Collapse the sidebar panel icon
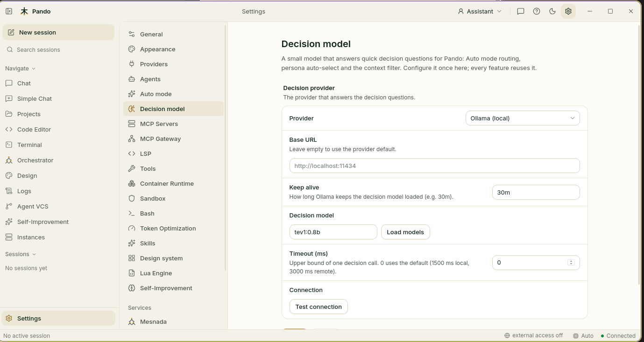This screenshot has height=342, width=644. coord(9,11)
